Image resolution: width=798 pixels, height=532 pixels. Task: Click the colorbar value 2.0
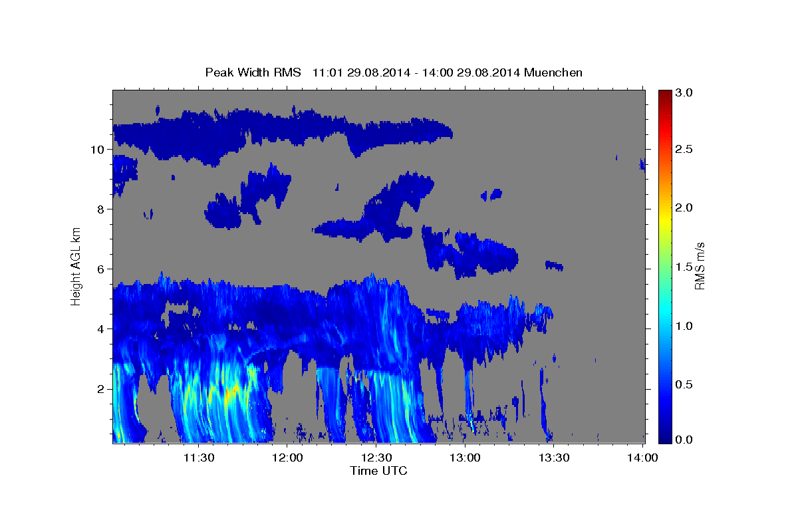point(684,207)
